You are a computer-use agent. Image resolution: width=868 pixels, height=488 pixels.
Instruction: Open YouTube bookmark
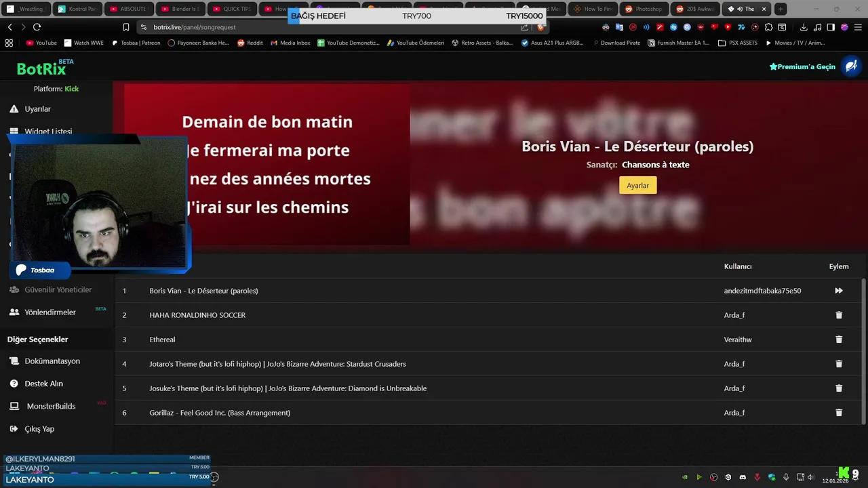41,43
